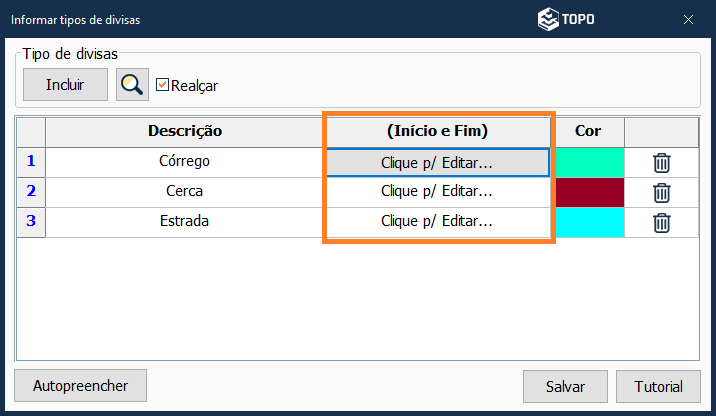
Task: Save changes with the Salvar button
Action: (565, 386)
